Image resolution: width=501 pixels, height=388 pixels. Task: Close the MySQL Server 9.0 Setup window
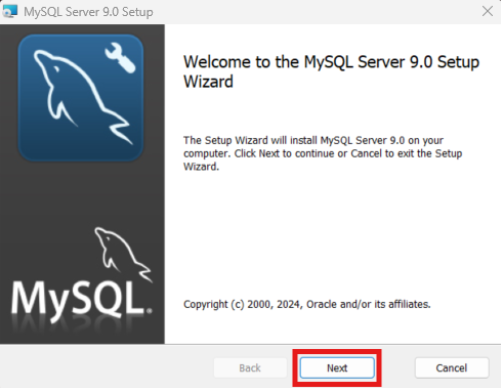[488, 11]
